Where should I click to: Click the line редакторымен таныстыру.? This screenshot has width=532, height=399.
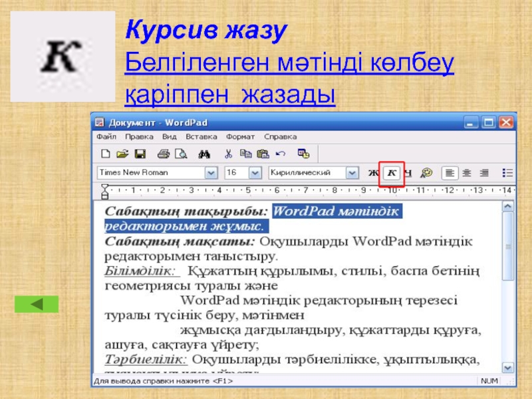point(192,256)
